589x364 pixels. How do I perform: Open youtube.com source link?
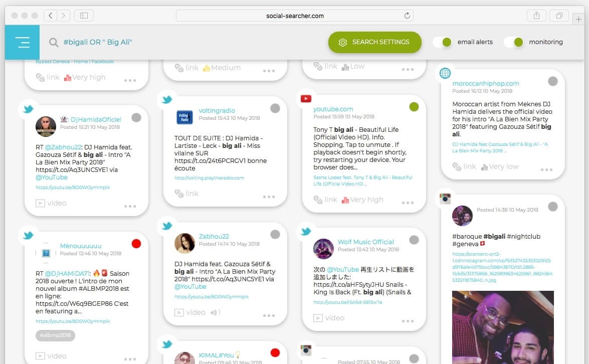pyautogui.click(x=333, y=109)
